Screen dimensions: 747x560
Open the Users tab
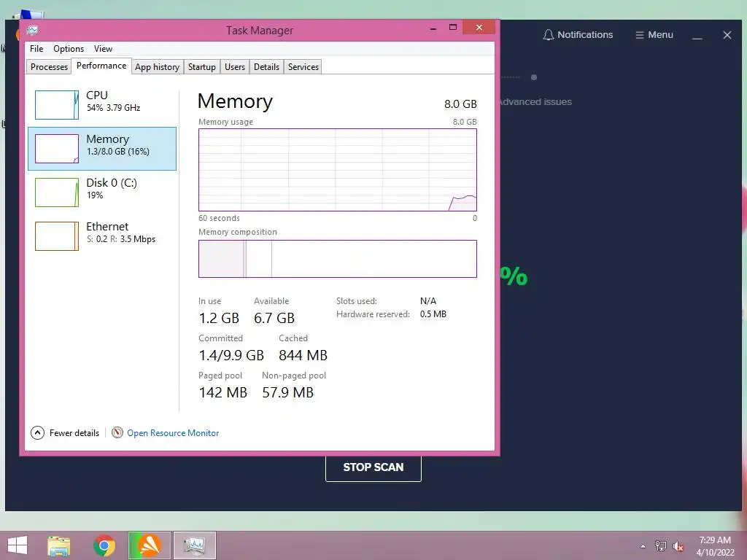[235, 66]
